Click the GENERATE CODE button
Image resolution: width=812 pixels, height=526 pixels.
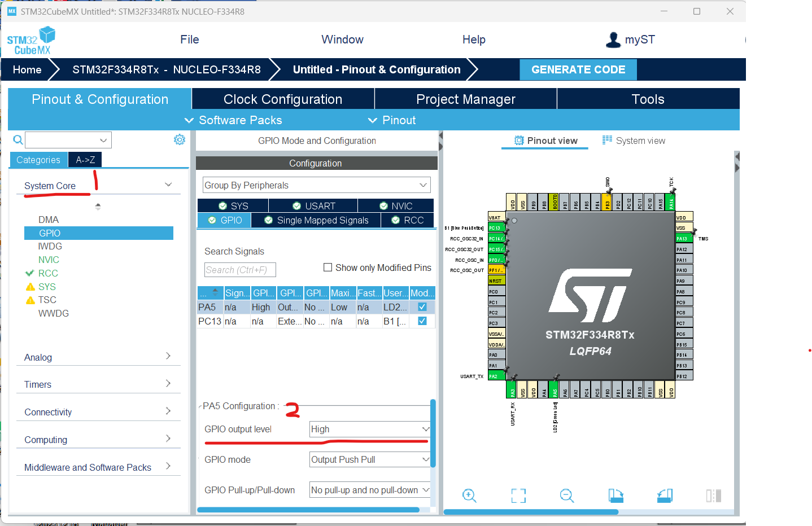tap(578, 69)
